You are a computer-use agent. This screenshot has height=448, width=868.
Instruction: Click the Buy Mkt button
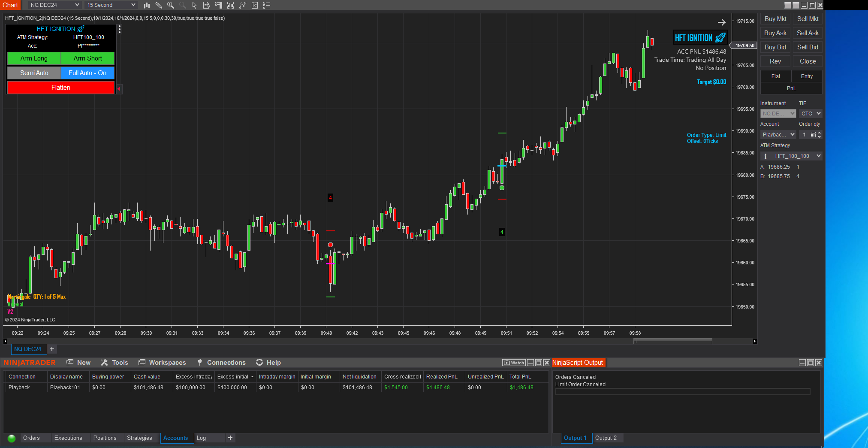coord(775,19)
